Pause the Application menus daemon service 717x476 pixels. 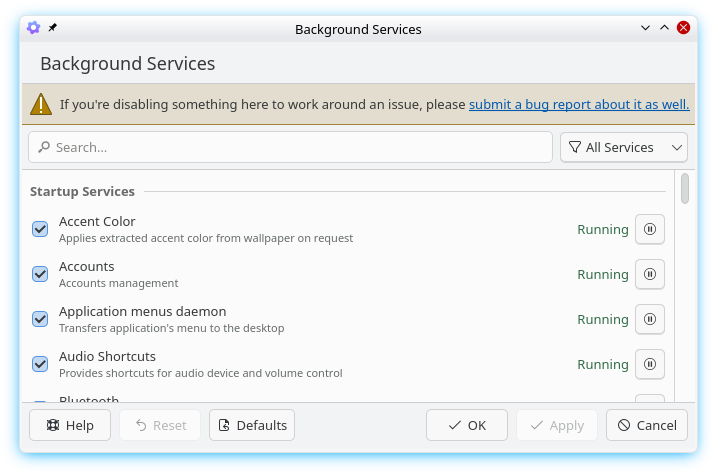[x=649, y=319]
